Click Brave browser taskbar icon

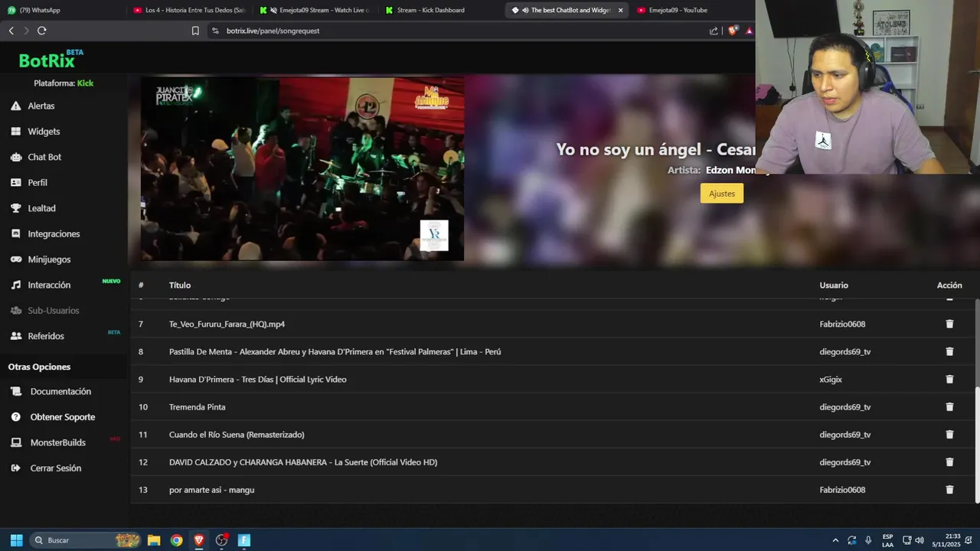coord(199,540)
